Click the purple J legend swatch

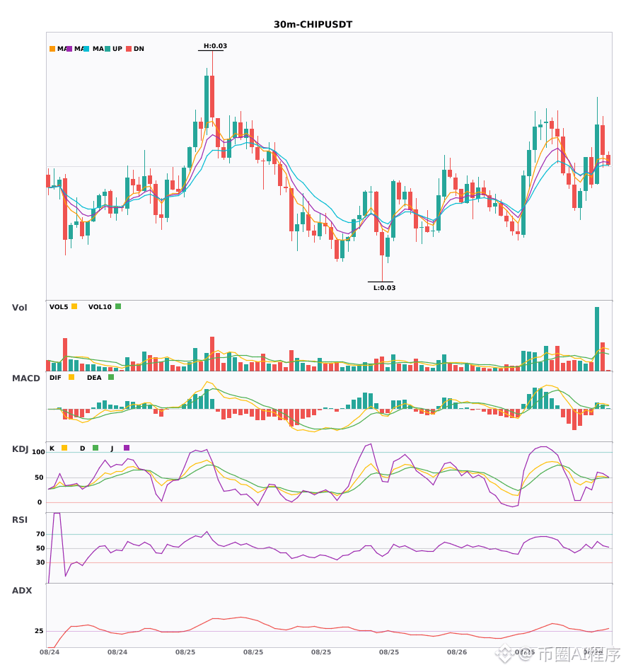(x=127, y=448)
